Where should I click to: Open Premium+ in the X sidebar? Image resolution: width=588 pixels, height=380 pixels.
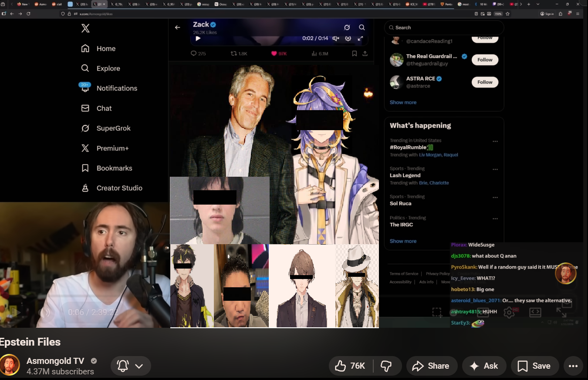[x=105, y=148]
